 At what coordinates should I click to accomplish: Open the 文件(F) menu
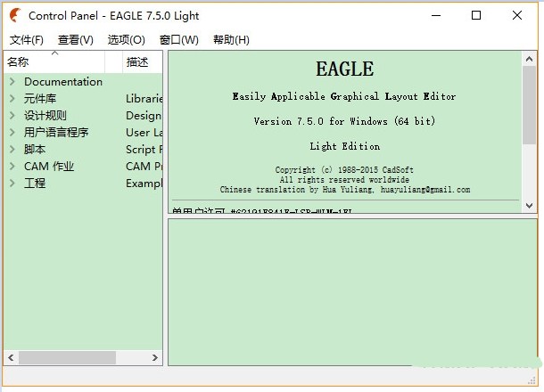coord(27,40)
